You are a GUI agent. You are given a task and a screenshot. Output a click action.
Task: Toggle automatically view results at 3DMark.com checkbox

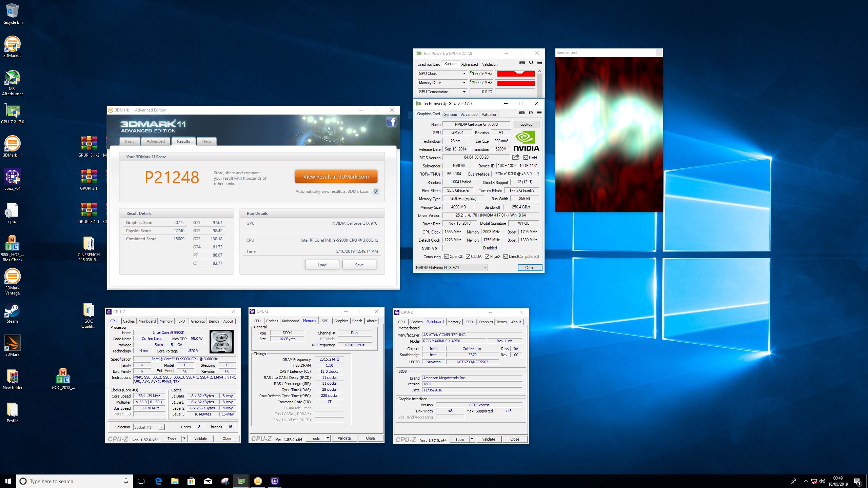(376, 191)
